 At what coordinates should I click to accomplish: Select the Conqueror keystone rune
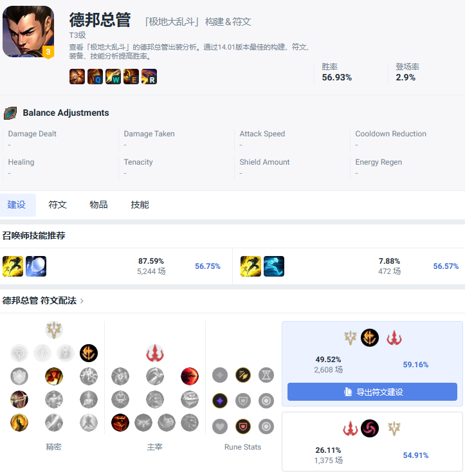[89, 353]
